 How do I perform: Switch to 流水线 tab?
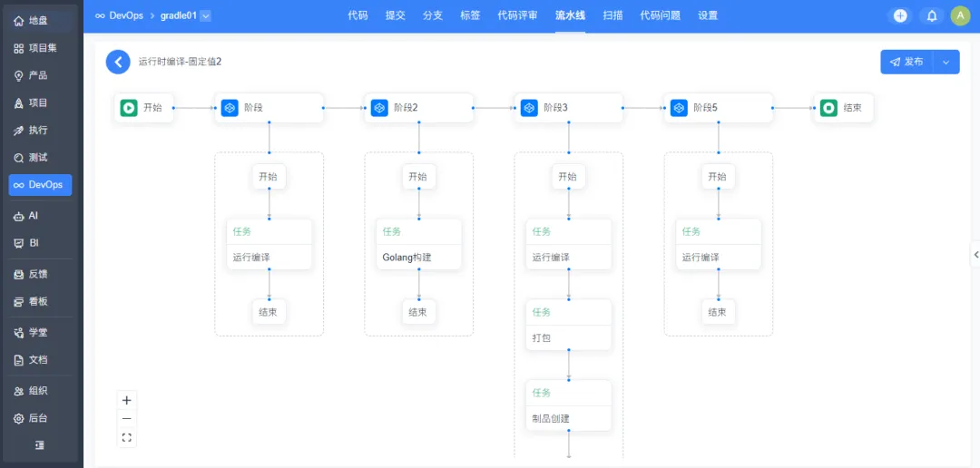(x=570, y=16)
